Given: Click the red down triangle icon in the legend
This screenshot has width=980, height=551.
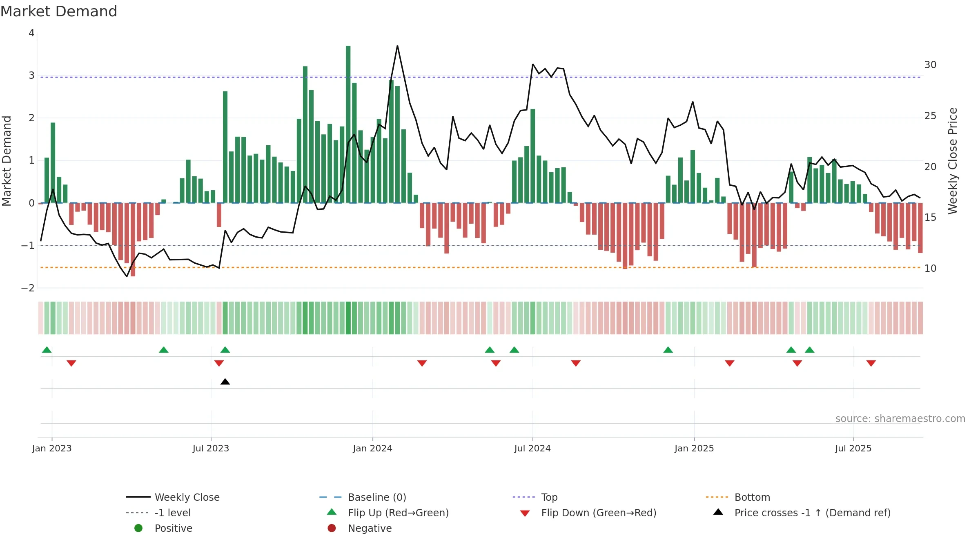Looking at the screenshot, I should [525, 513].
